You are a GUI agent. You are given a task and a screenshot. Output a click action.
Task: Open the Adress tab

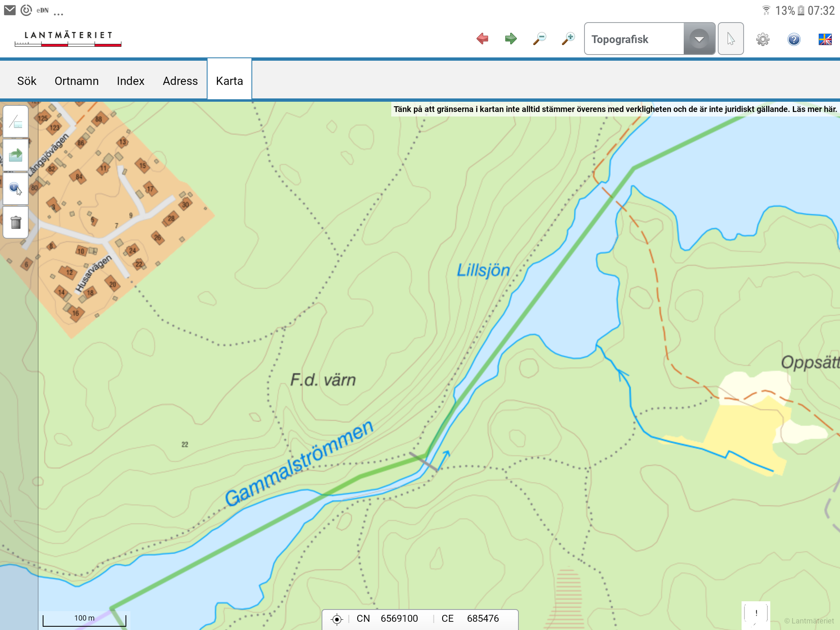(180, 81)
